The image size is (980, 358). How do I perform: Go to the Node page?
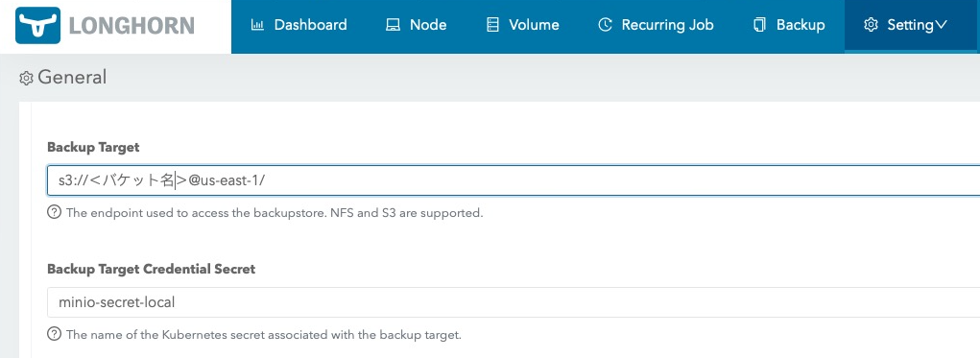coord(417,25)
